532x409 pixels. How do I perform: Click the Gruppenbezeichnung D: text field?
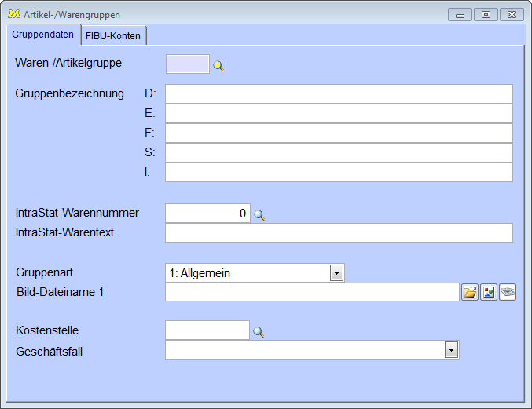coord(339,94)
